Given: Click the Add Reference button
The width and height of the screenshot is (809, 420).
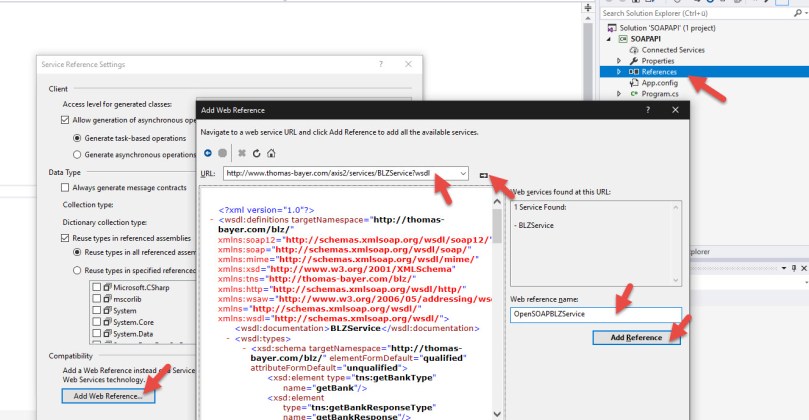Looking at the screenshot, I should coord(645,338).
